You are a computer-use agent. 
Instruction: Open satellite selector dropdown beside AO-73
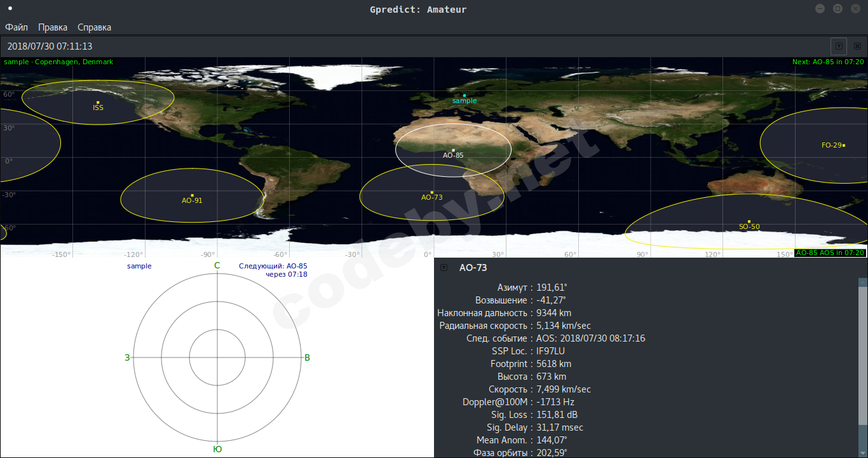tap(444, 268)
